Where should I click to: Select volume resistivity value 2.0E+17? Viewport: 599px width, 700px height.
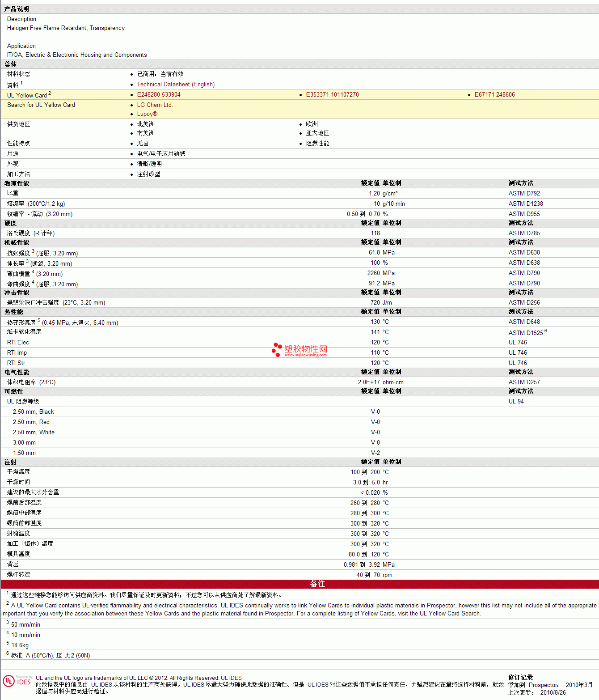point(369,382)
